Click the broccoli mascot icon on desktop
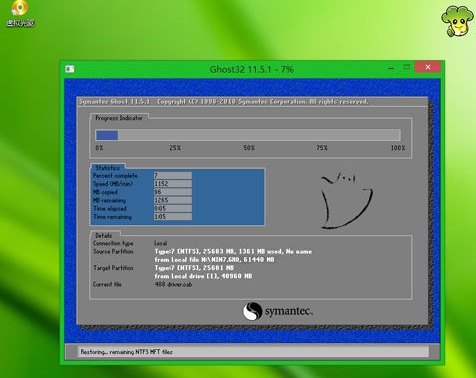Image resolution: width=476 pixels, height=378 pixels. [x=457, y=21]
